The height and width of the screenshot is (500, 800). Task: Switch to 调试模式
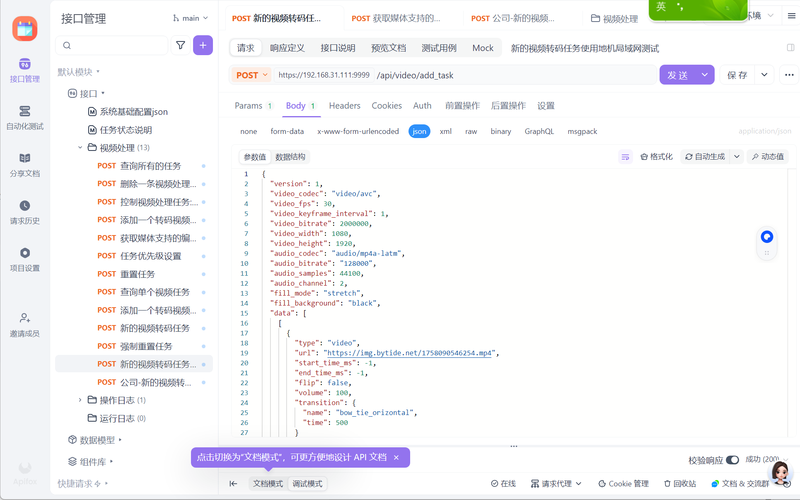[x=307, y=484]
